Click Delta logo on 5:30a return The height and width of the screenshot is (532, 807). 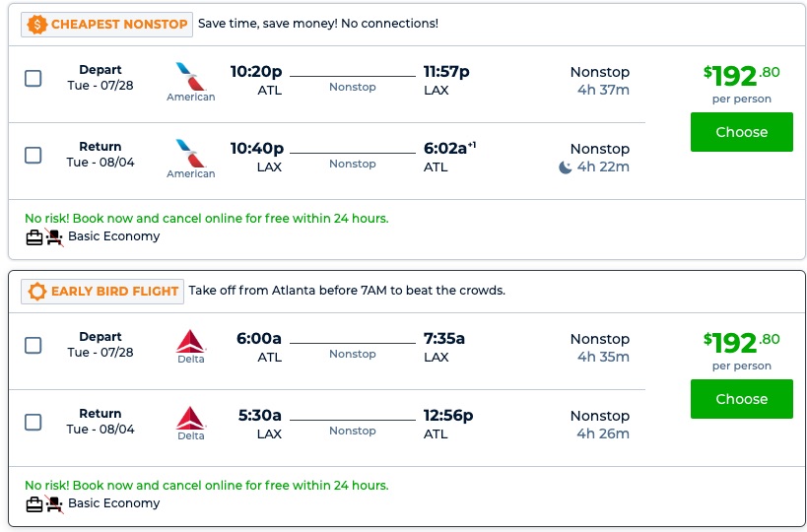tap(190, 418)
